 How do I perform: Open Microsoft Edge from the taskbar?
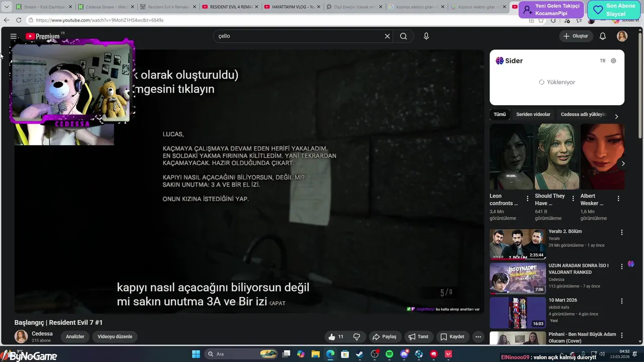[330, 354]
